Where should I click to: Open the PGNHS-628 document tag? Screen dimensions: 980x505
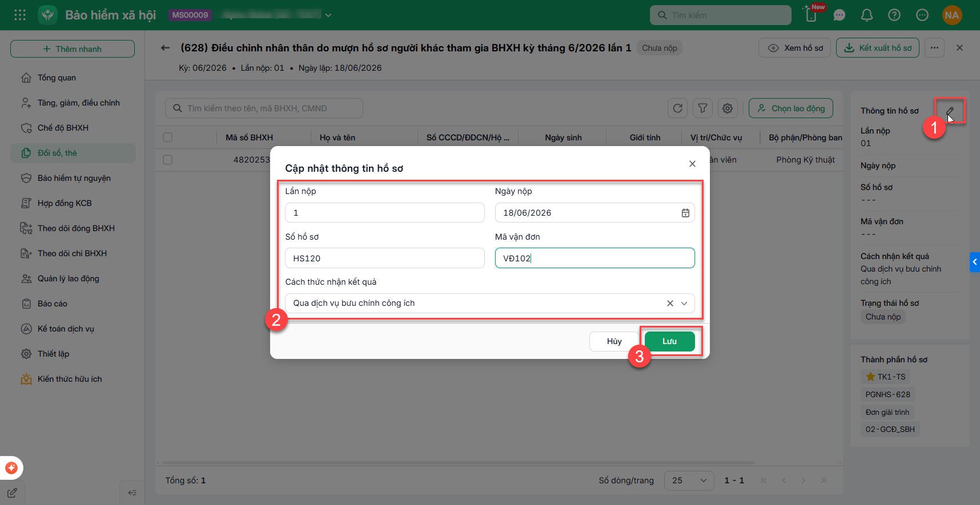click(888, 394)
